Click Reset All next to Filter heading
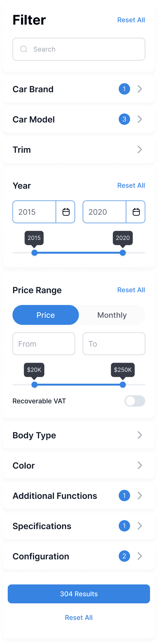This screenshot has width=158, height=644. 131,20
